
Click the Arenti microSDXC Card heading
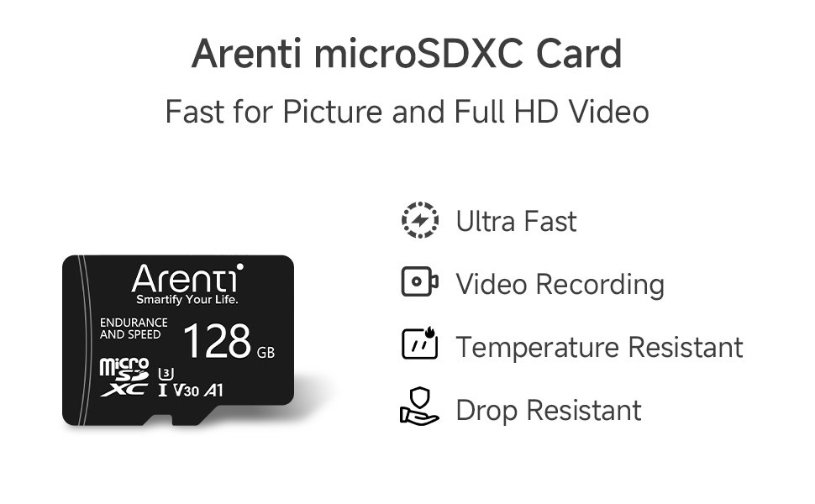tap(407, 54)
